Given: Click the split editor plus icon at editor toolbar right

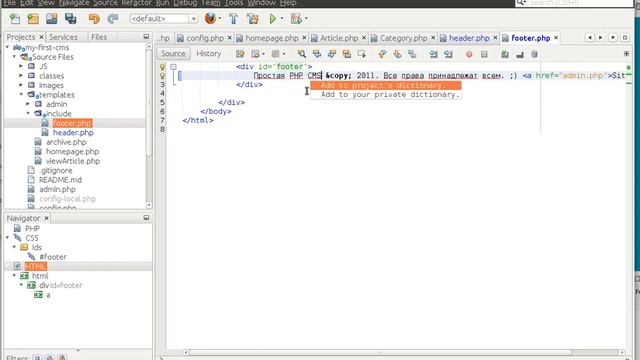Looking at the screenshot, I should tap(627, 53).
